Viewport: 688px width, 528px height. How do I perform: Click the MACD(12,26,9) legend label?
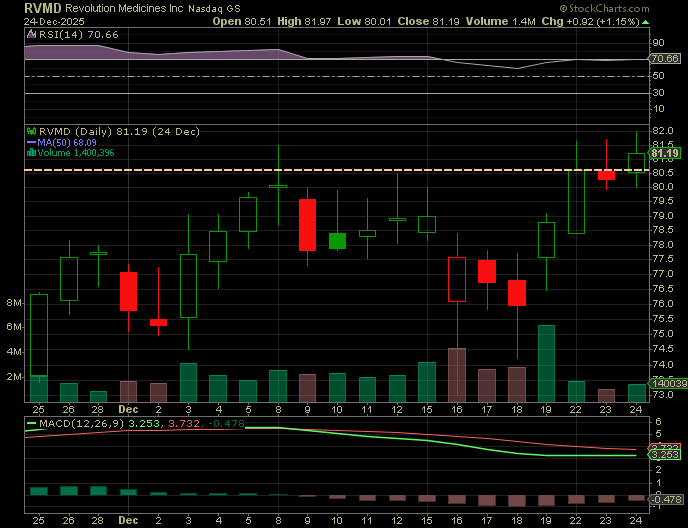(82, 424)
